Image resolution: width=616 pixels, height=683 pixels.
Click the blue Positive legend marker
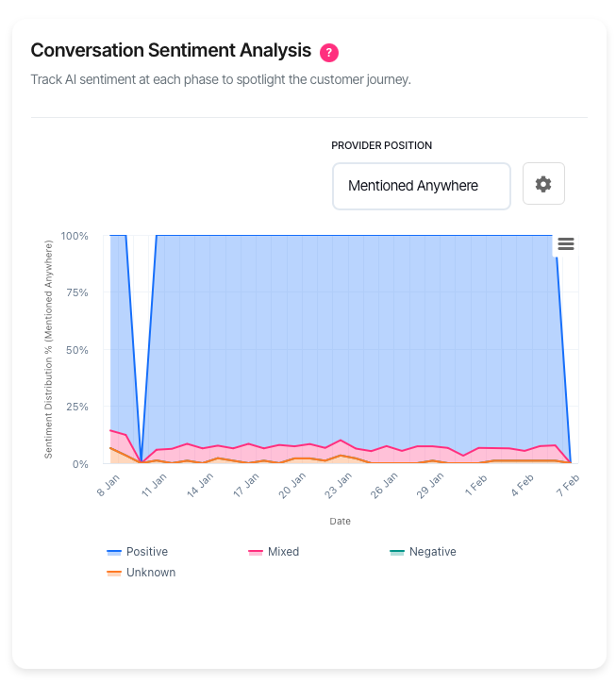pos(114,552)
